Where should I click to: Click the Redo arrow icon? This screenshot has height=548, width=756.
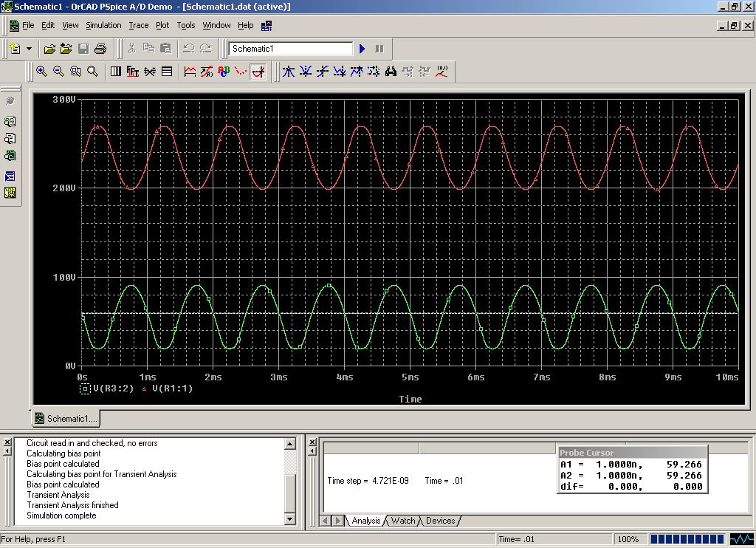point(206,48)
